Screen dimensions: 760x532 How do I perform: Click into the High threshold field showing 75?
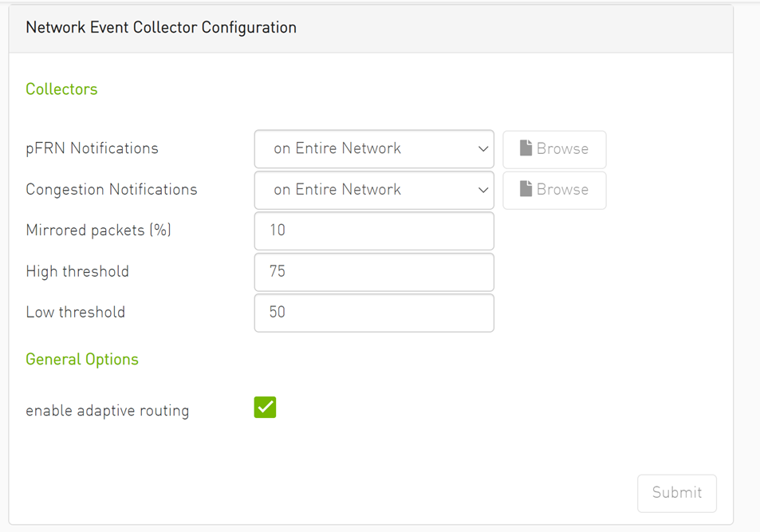pos(373,272)
